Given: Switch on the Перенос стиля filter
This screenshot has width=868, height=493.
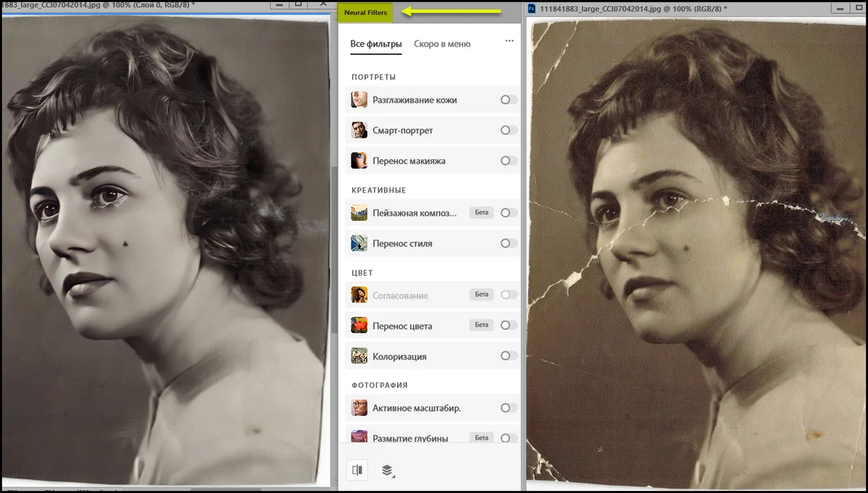Looking at the screenshot, I should coord(509,243).
